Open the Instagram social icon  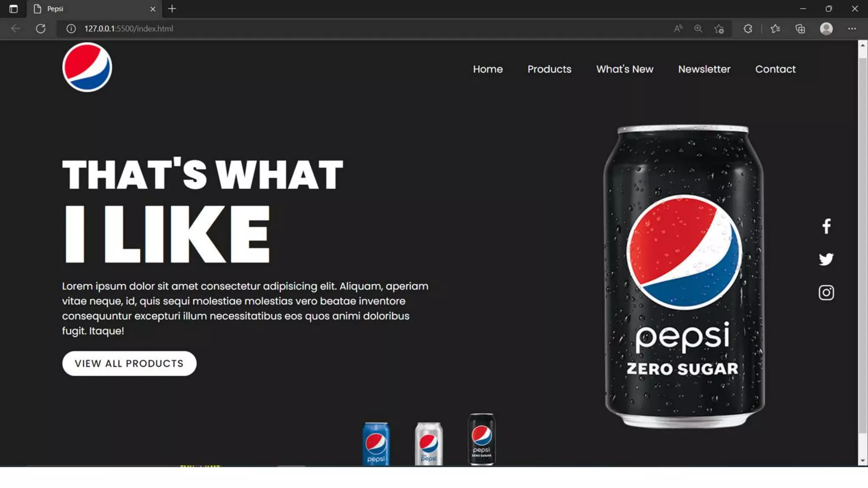(x=826, y=293)
